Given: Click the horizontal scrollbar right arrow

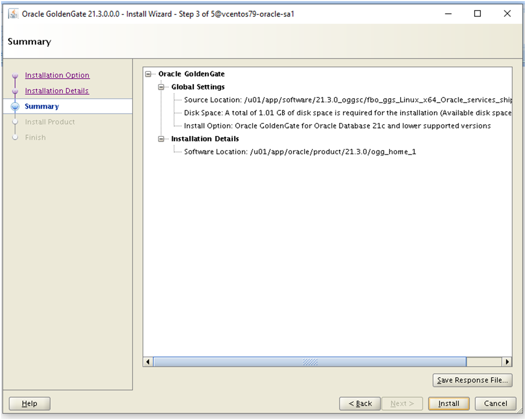Looking at the screenshot, I should click(x=507, y=362).
